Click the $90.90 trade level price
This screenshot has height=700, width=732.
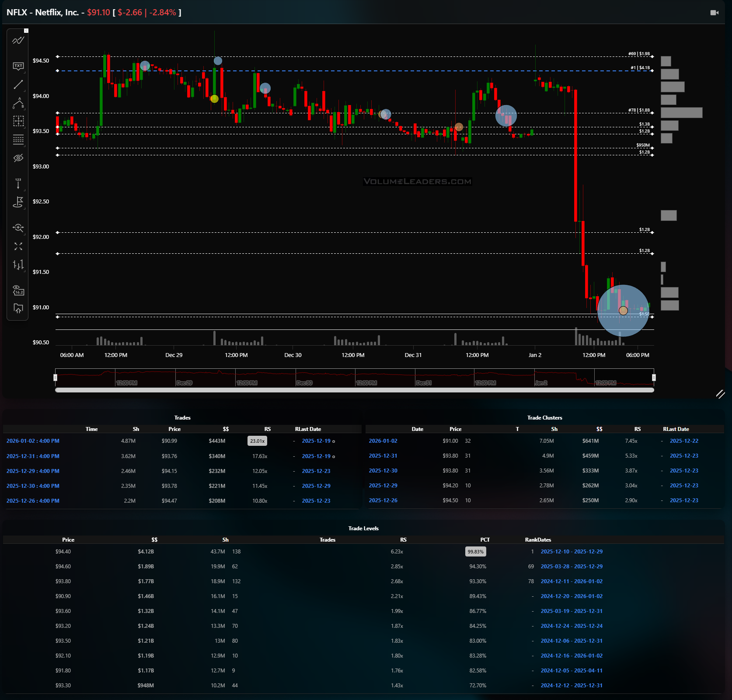(63, 596)
